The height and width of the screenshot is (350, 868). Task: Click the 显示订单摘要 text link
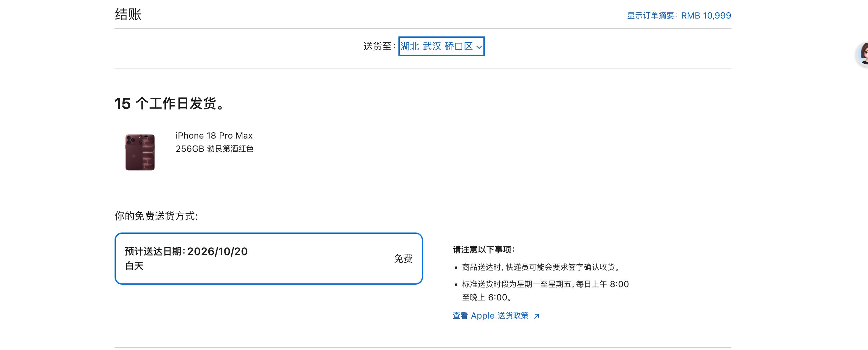[x=650, y=15]
